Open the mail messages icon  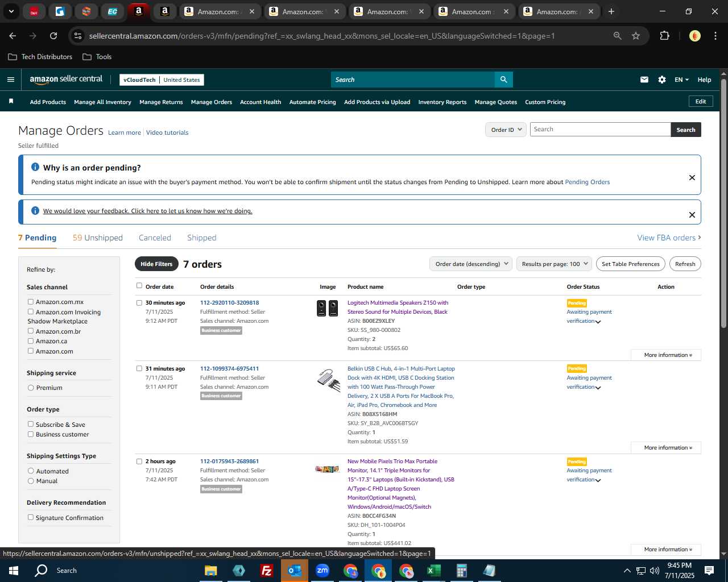pyautogui.click(x=644, y=80)
